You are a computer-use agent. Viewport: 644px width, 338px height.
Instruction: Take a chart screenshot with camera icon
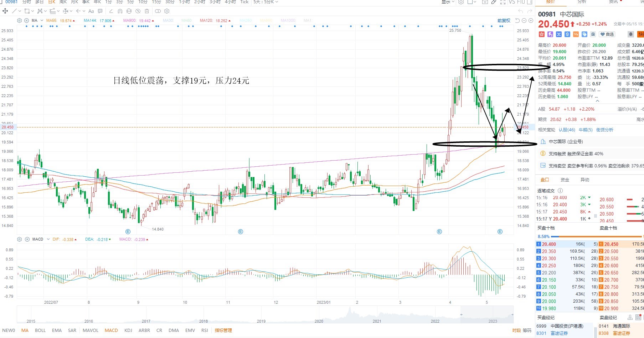[485, 2]
